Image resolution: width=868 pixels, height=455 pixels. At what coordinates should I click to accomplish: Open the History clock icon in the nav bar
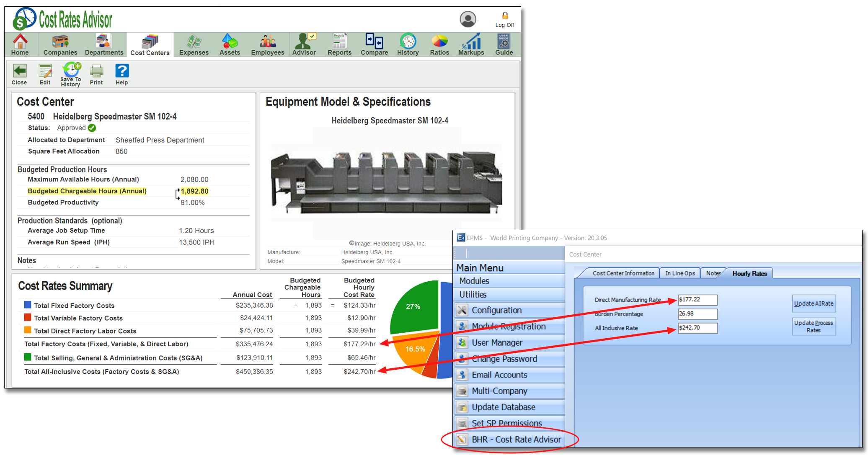pyautogui.click(x=408, y=44)
